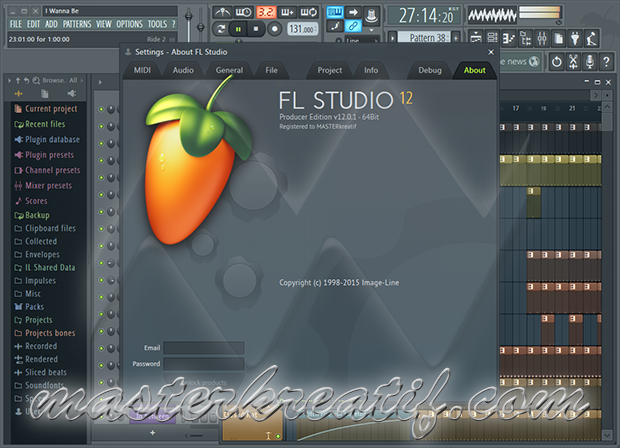Open the TOOLS menu
Screen dimensions: 620x448
(x=157, y=24)
